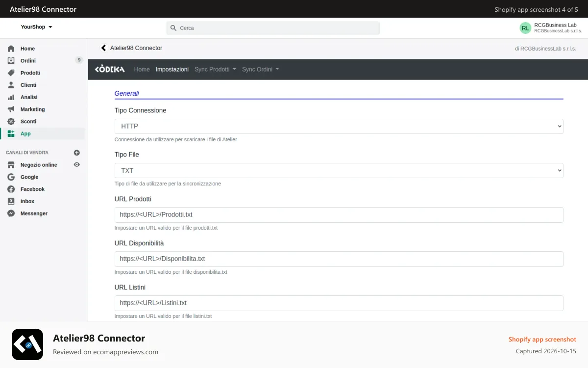Expand the Sync Ordini dropdown menu

pyautogui.click(x=260, y=69)
